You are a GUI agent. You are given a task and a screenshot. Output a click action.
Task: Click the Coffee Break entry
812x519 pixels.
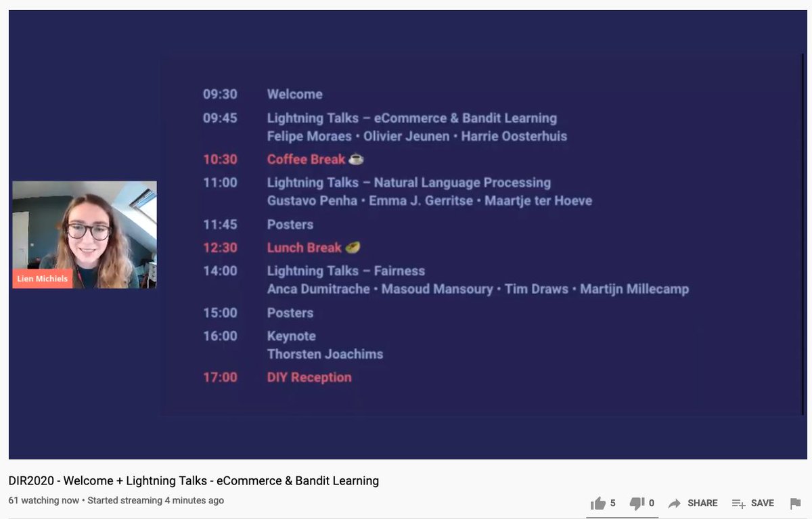[x=315, y=159]
